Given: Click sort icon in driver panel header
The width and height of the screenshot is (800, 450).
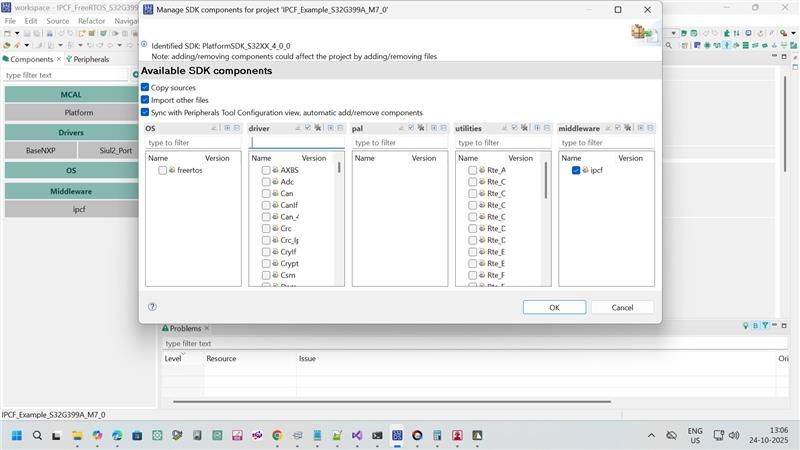Looking at the screenshot, I should click(x=298, y=128).
